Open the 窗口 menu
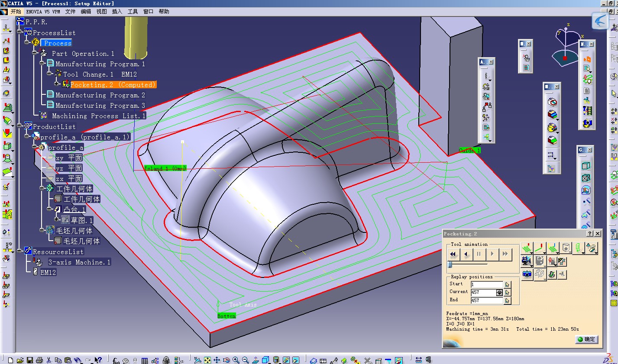618x364 pixels. coord(148,12)
